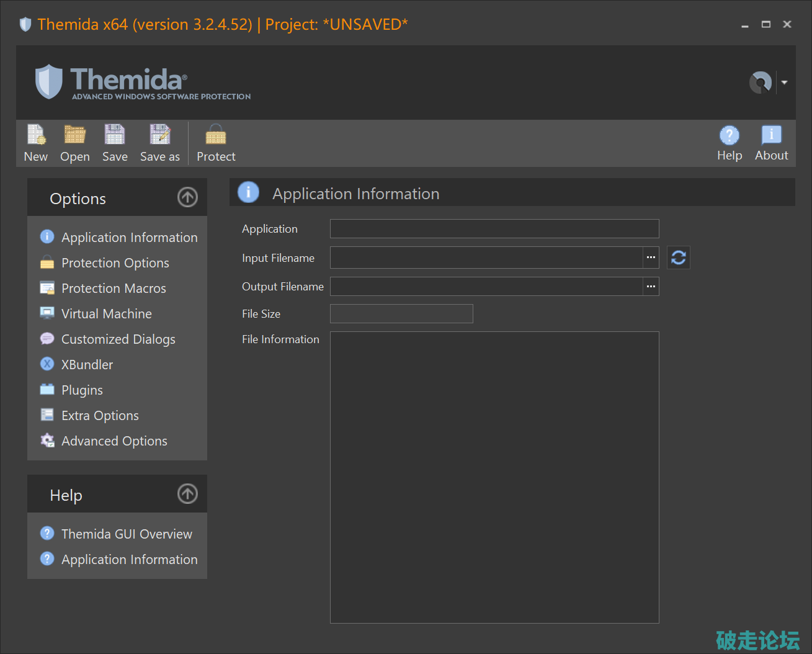The height and width of the screenshot is (654, 812).
Task: Browse for the Output Filename
Action: coord(651,287)
